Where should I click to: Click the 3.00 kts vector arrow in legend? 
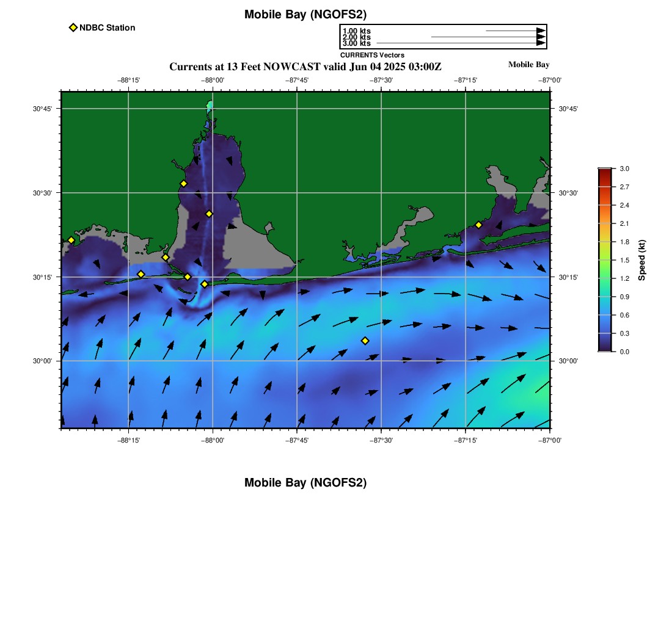coord(461,43)
